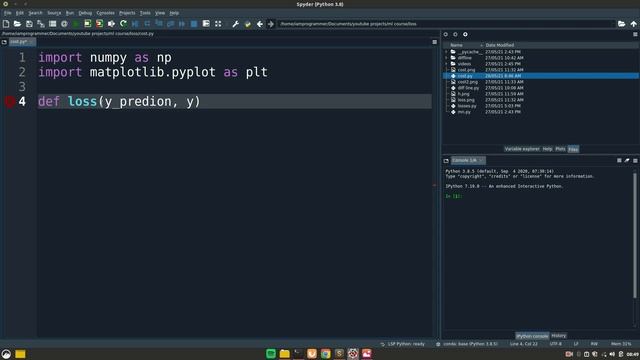Toggle fullscreen mode toolbar icon
Viewport: 640px width, 360px height.
[x=218, y=24]
